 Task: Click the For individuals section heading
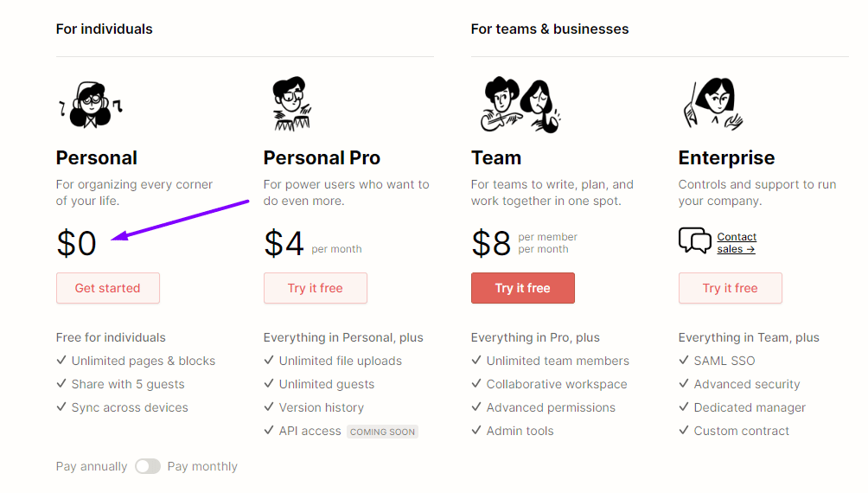tap(104, 29)
